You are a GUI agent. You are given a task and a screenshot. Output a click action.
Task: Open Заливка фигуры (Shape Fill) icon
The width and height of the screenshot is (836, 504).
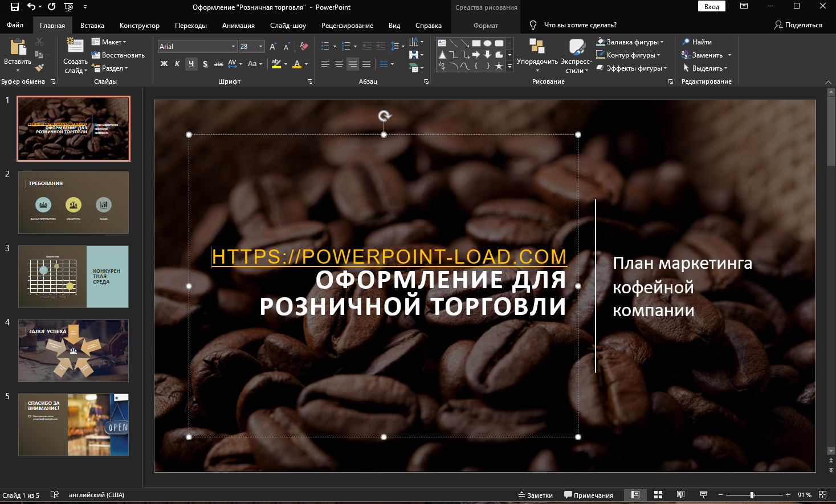[x=600, y=42]
